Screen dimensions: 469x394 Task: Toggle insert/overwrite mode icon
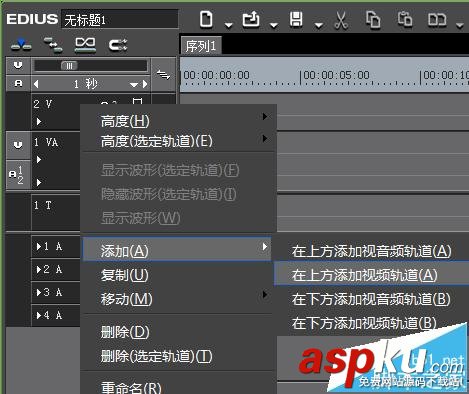click(21, 45)
